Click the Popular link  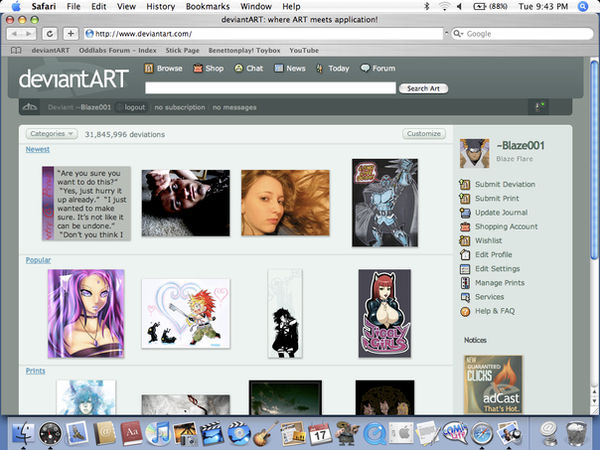[x=38, y=260]
